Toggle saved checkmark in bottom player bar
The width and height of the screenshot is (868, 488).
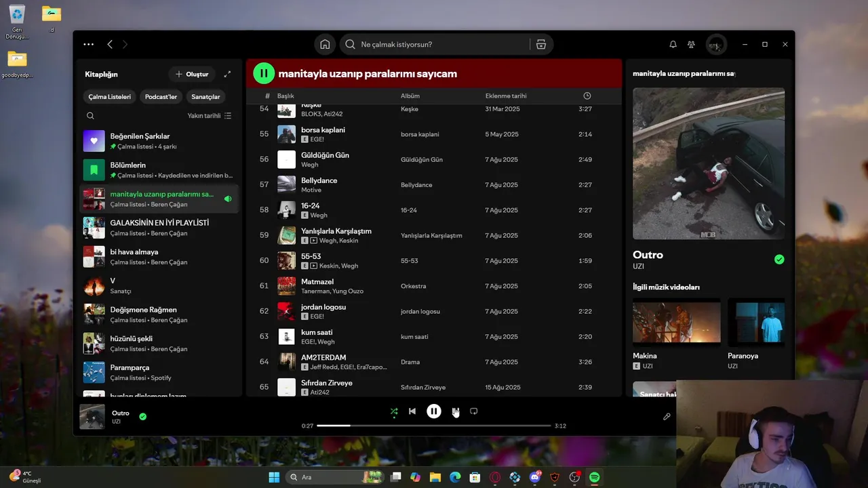point(142,416)
